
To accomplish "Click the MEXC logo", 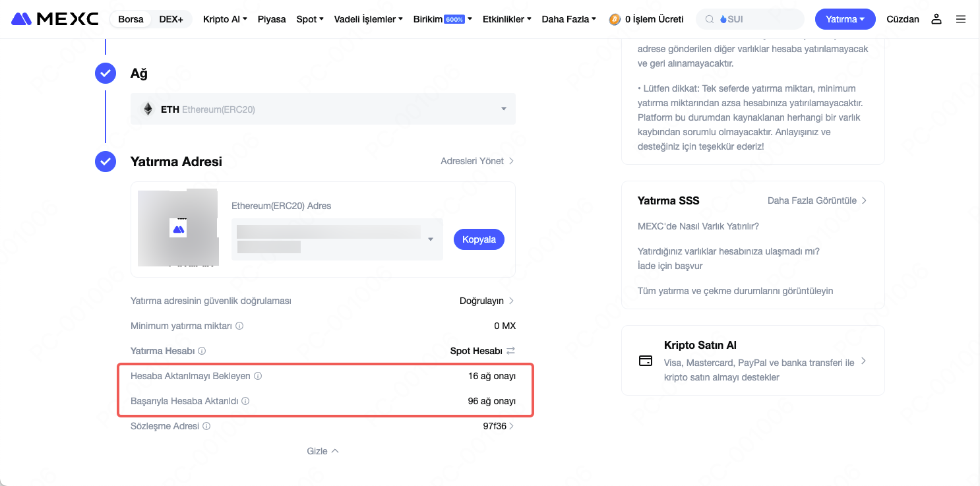I will pos(55,19).
